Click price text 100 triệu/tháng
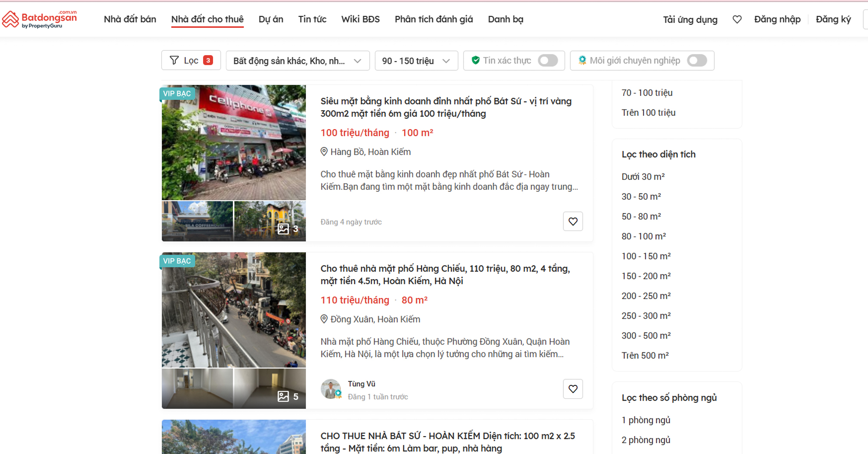 point(355,133)
